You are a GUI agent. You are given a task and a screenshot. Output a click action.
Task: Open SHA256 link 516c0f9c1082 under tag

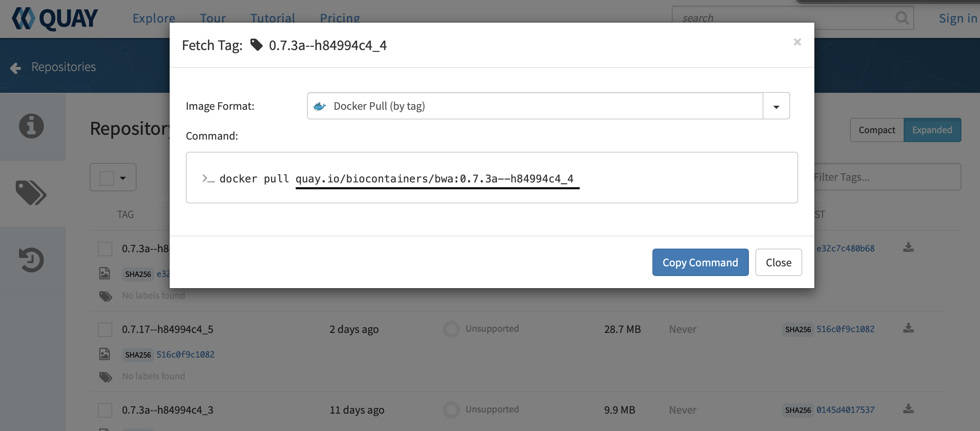tap(185, 354)
